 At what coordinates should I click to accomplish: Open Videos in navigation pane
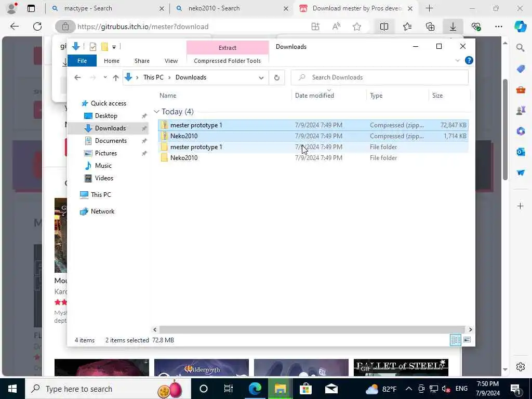coord(104,178)
